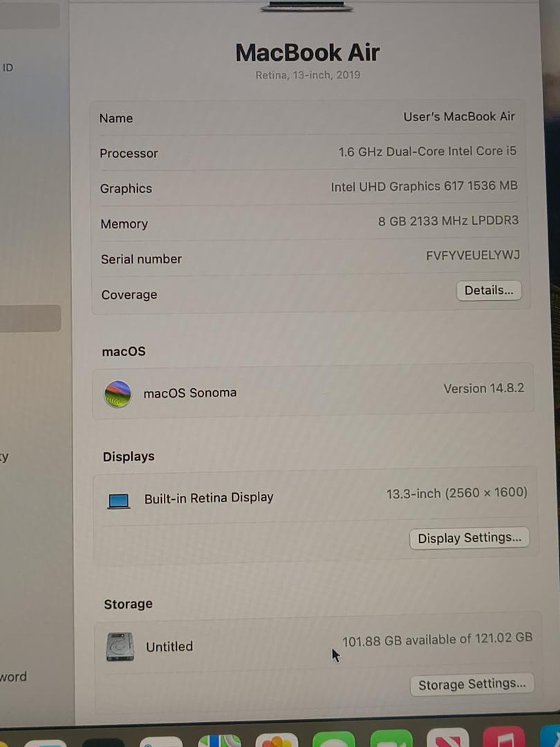Click the highlighted item in the sidebar
This screenshot has width=560, height=747.
pyautogui.click(x=30, y=318)
